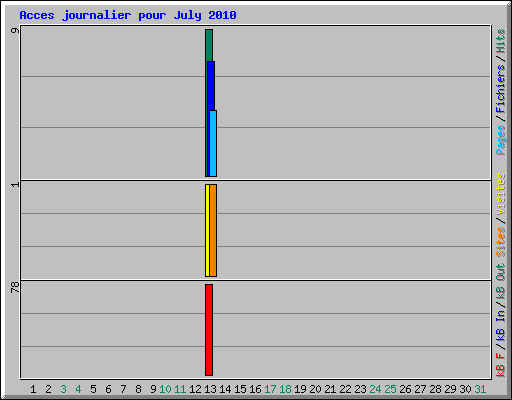Click day 30 on the x-axis
The height and width of the screenshot is (400, 512).
(465, 389)
